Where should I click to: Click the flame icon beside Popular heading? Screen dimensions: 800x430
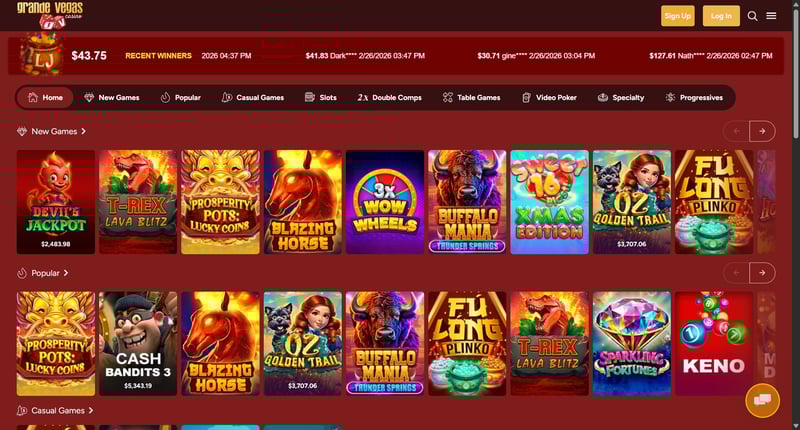[x=22, y=273]
